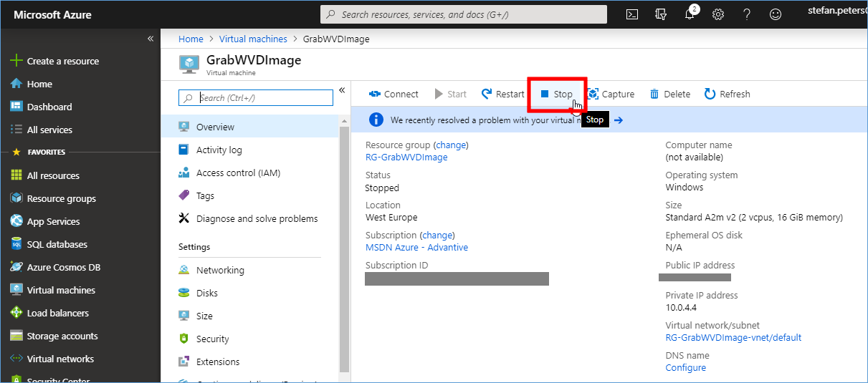Click the Stop toolbar button
Viewport: 868px width, 383px height.
click(557, 94)
